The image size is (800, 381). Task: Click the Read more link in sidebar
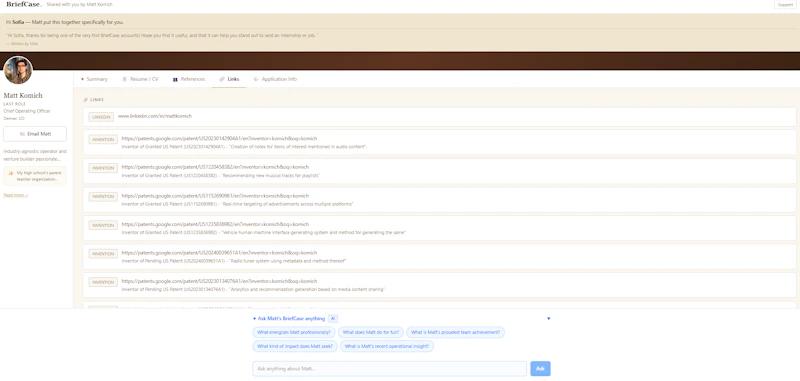pos(16,195)
